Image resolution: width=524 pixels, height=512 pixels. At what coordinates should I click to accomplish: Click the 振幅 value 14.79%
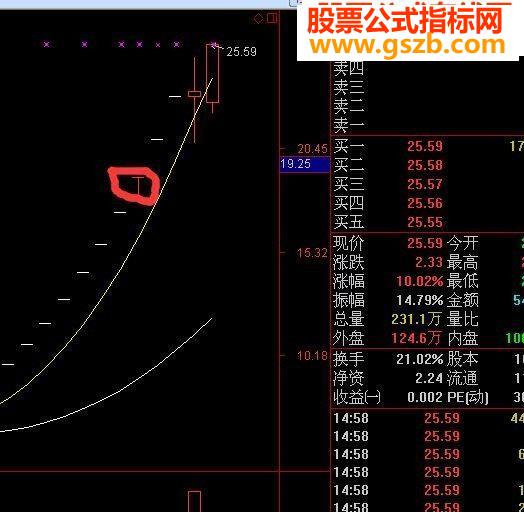(x=420, y=300)
